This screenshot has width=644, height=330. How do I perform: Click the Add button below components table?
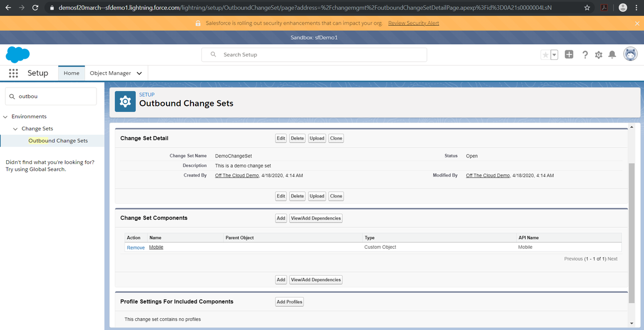point(281,280)
